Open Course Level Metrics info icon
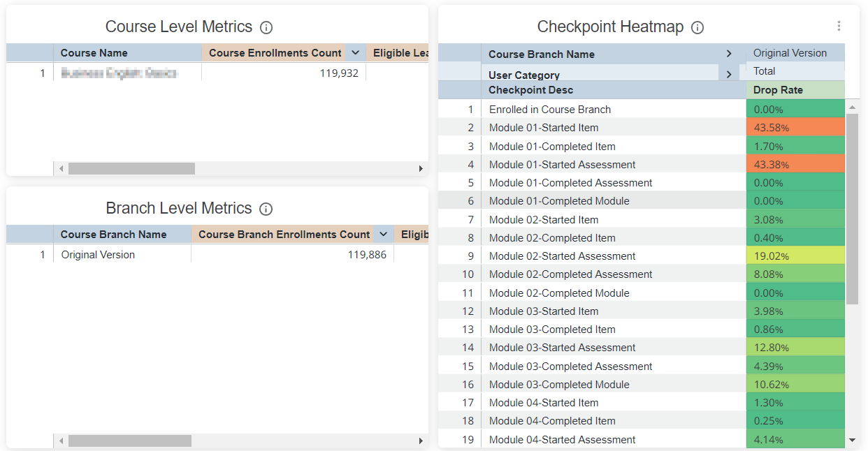This screenshot has width=868, height=451. (266, 28)
